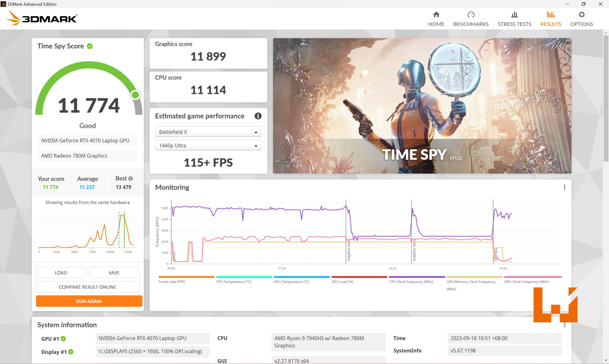The height and width of the screenshot is (364, 609).
Task: Expand the 1440p Ultra resolution dropdown
Action: coord(208,145)
